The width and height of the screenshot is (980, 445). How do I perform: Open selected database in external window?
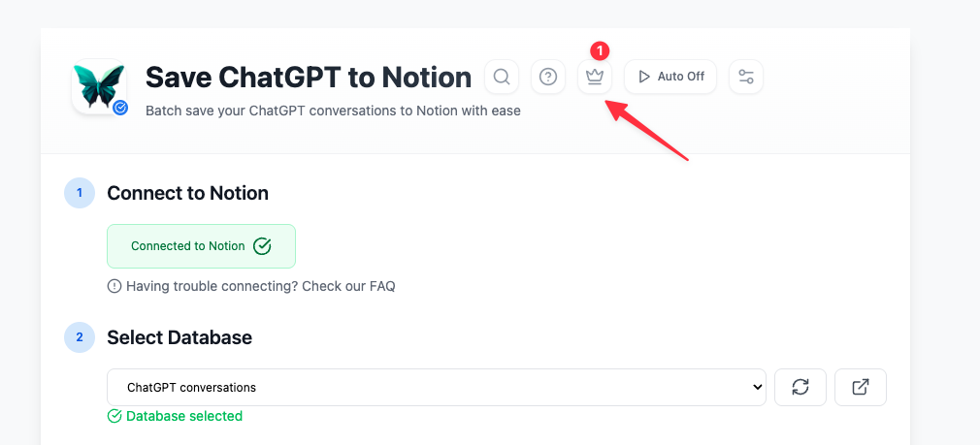click(860, 387)
